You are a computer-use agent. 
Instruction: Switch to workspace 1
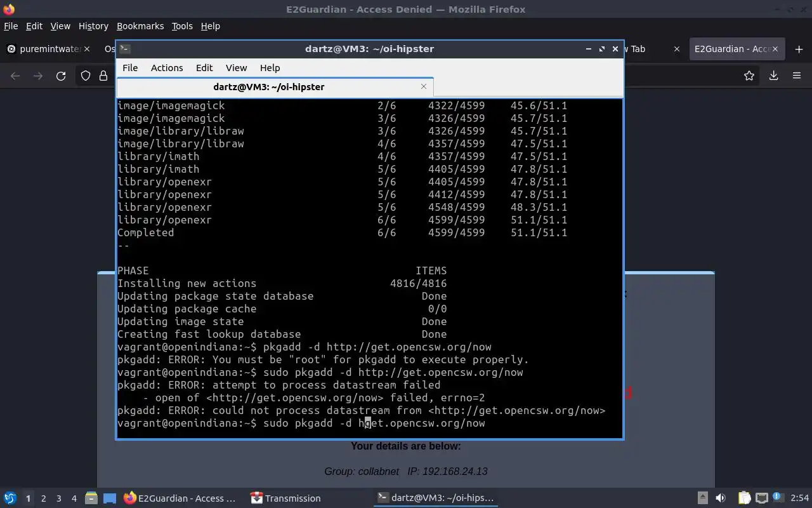[x=28, y=498]
